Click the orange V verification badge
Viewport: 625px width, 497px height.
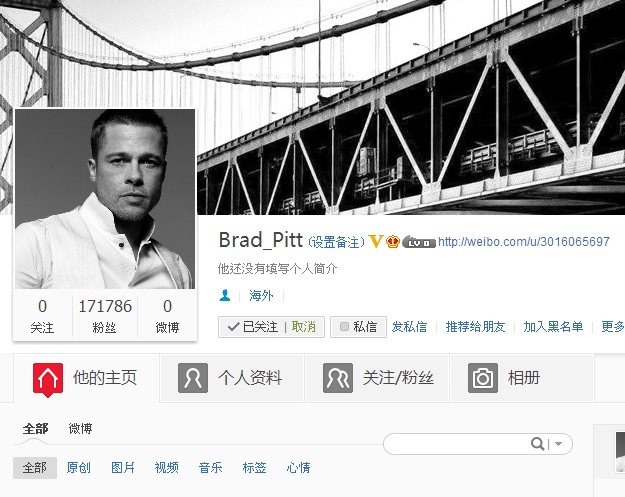(375, 241)
